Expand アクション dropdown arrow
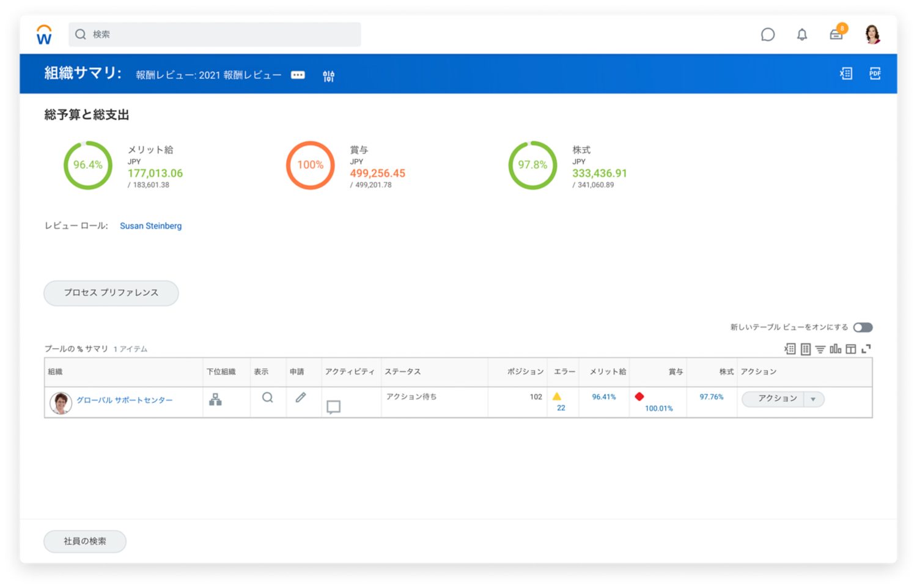This screenshot has width=917, height=588. pos(814,399)
